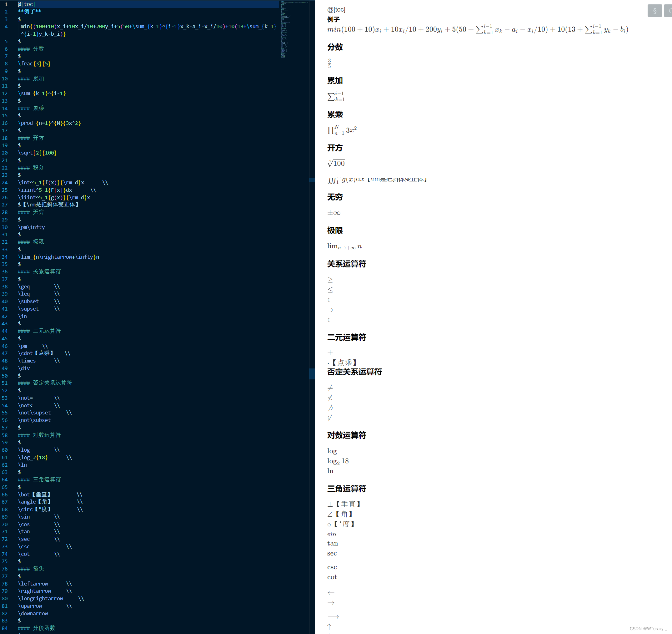
Task: Click the '\csc' code line
Action: 24,547
